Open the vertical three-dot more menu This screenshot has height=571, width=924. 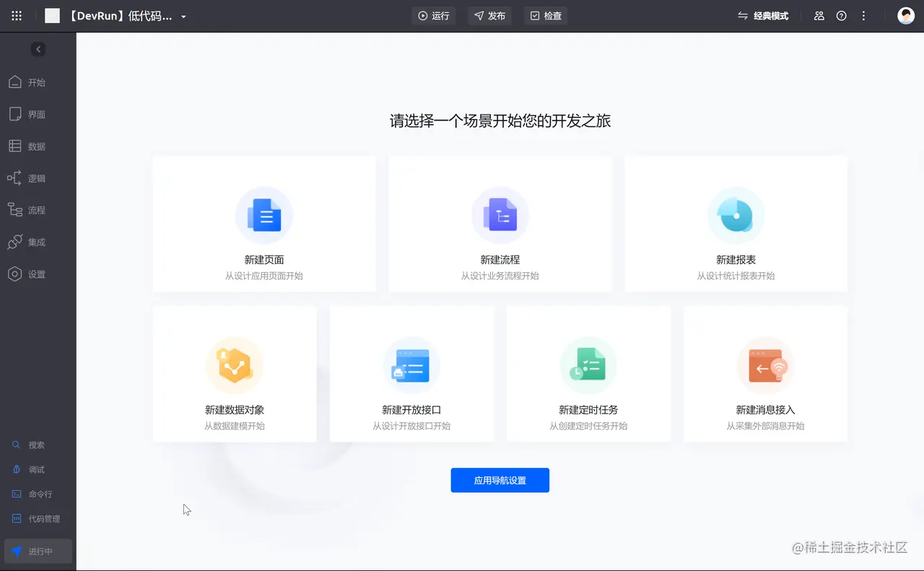pyautogui.click(x=863, y=16)
